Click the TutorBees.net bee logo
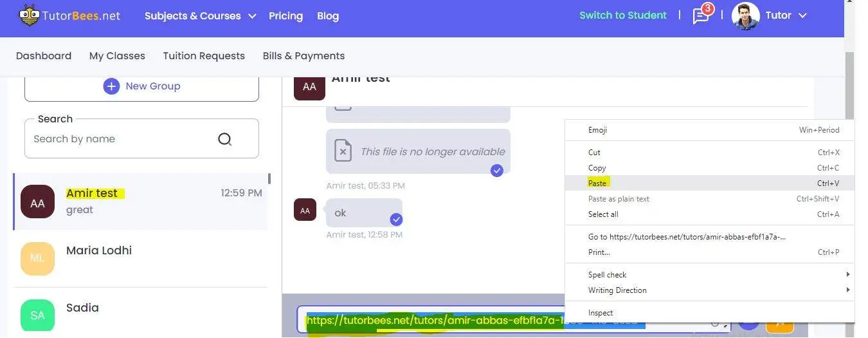Image resolution: width=868 pixels, height=338 pixels. pyautogui.click(x=29, y=15)
